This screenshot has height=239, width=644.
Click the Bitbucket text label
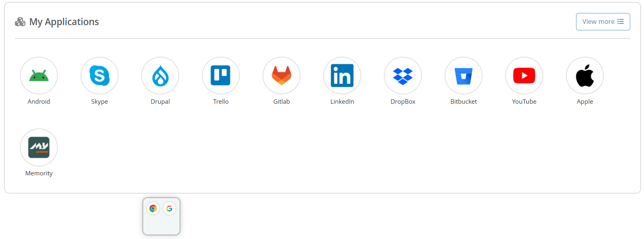coord(464,102)
